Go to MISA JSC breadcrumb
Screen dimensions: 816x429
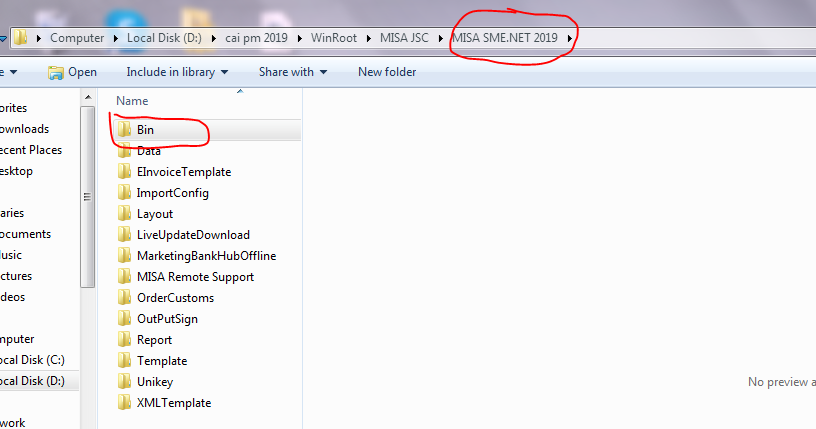tap(404, 38)
